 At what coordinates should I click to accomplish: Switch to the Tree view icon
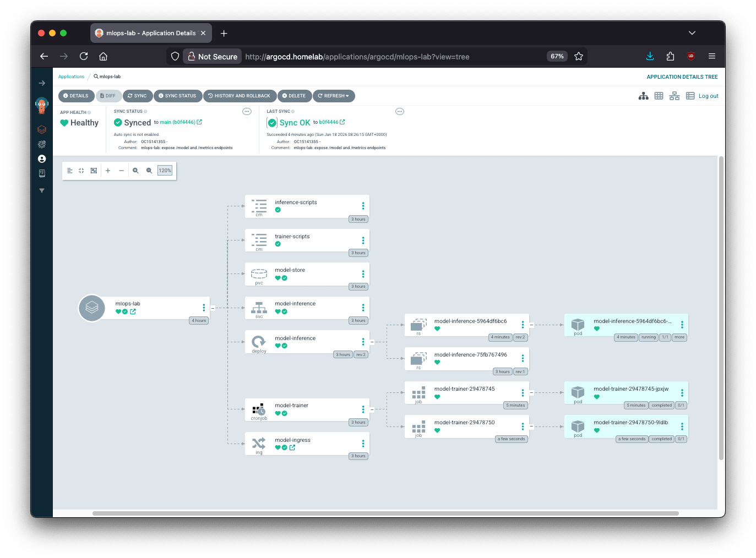[x=644, y=96]
